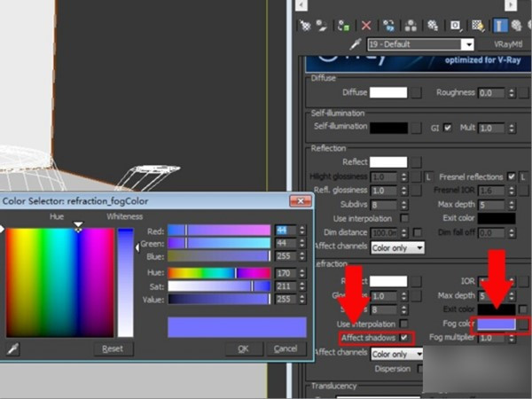Click the Fog color swatch
Image resolution: width=532 pixels, height=399 pixels.
pos(496,325)
